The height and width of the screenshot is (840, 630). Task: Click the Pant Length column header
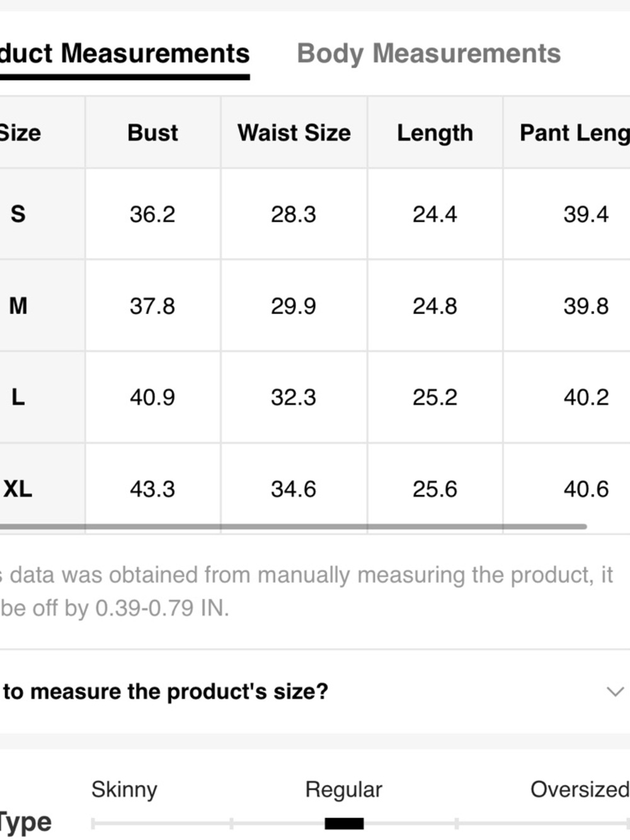575,132
